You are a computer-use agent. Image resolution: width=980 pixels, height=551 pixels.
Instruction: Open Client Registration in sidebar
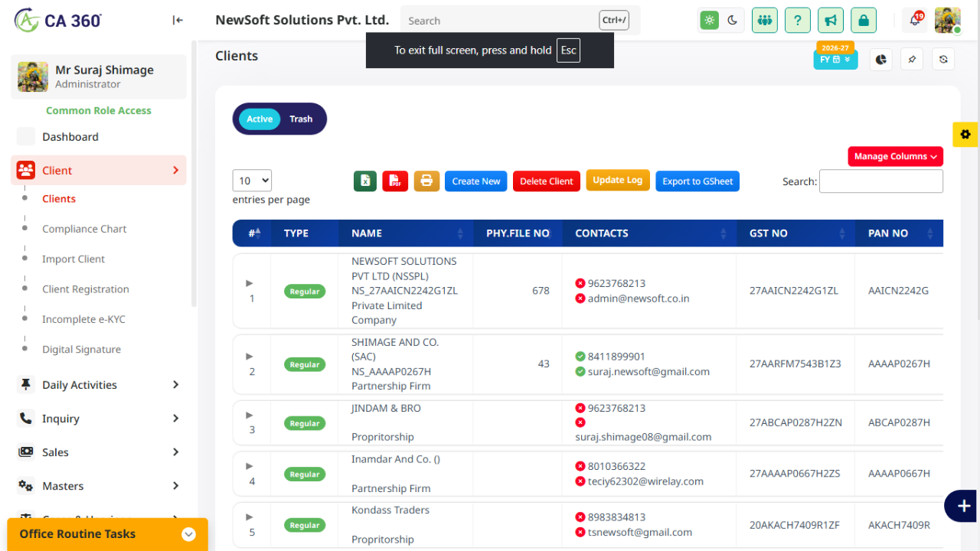tap(86, 289)
